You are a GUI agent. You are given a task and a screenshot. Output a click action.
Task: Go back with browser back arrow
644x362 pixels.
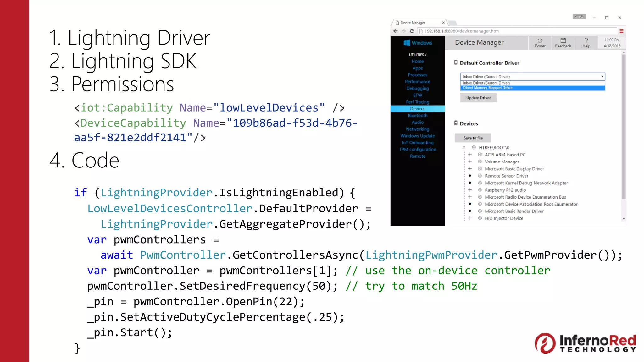coord(396,31)
